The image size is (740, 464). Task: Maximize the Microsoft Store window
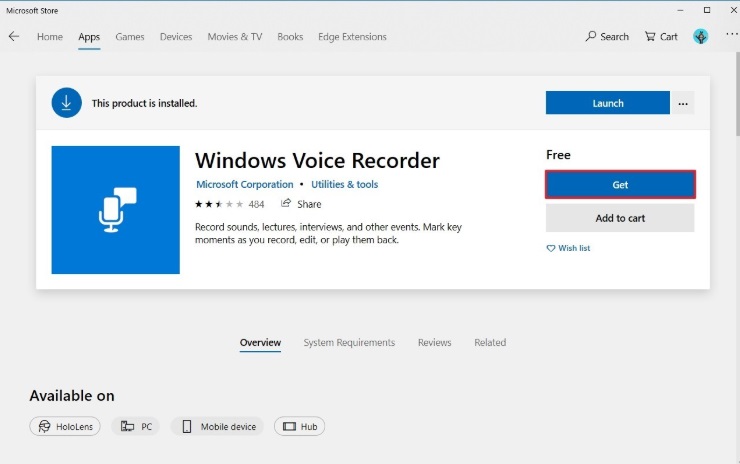pos(707,10)
